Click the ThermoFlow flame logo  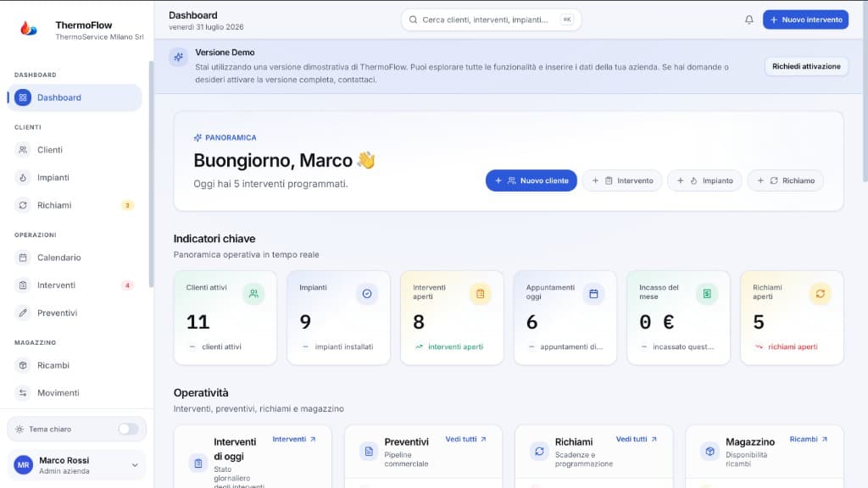pyautogui.click(x=29, y=28)
